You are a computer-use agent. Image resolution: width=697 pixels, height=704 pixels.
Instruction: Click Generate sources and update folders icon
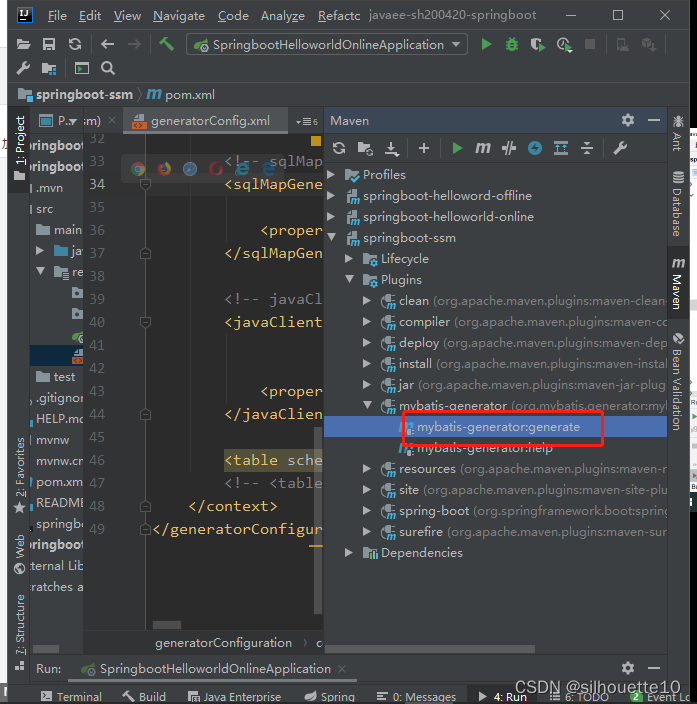[365, 148]
